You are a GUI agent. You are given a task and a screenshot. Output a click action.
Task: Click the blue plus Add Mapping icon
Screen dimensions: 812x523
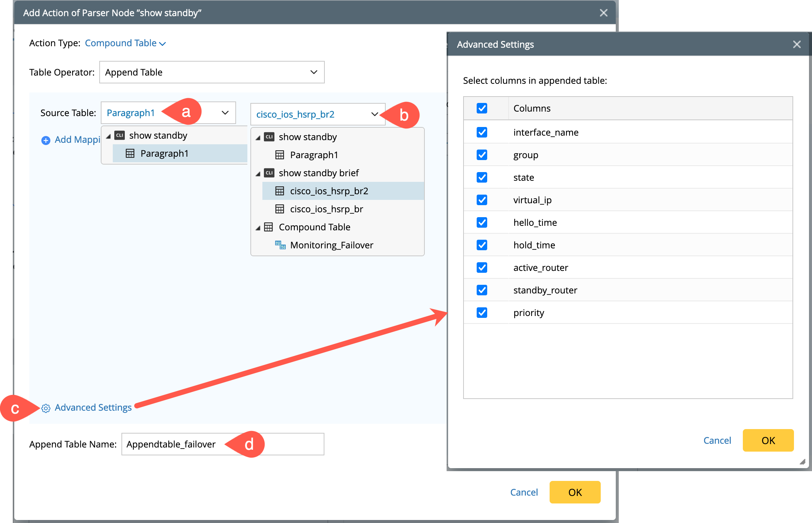(46, 141)
